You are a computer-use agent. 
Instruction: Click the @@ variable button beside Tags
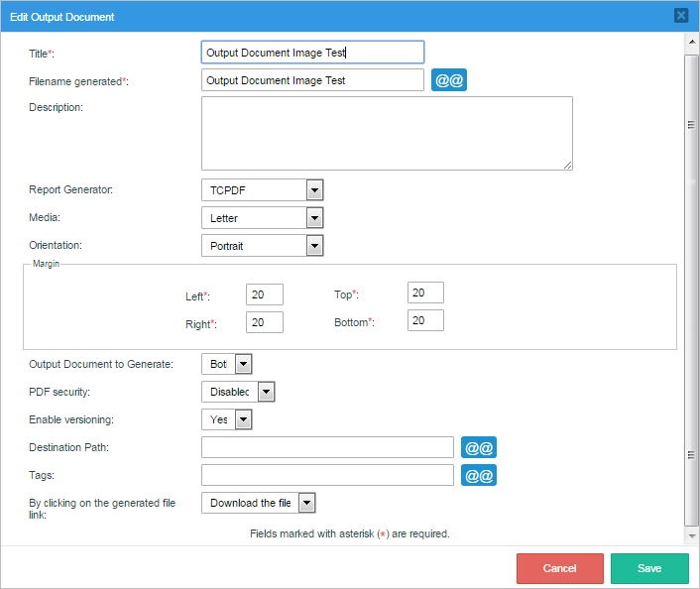coord(479,475)
